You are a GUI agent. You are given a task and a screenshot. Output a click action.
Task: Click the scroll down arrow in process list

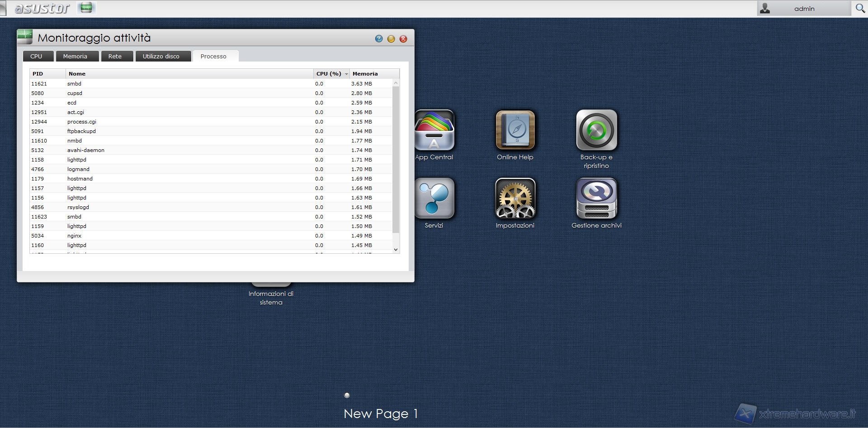(396, 249)
